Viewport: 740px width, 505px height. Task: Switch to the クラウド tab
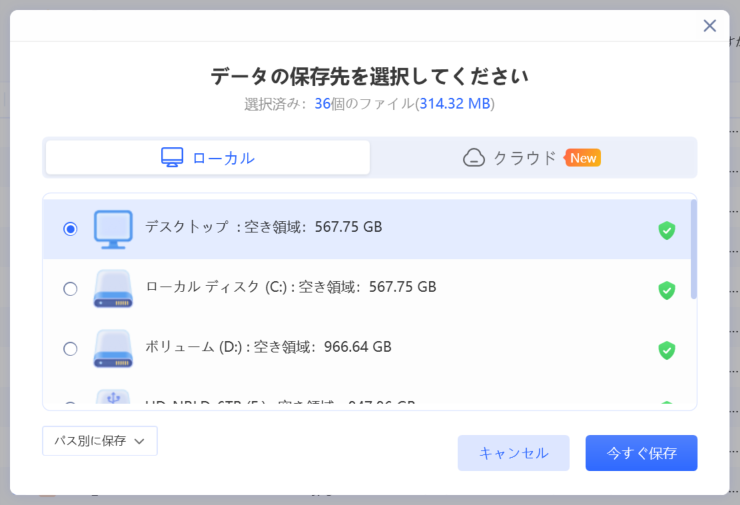click(532, 158)
